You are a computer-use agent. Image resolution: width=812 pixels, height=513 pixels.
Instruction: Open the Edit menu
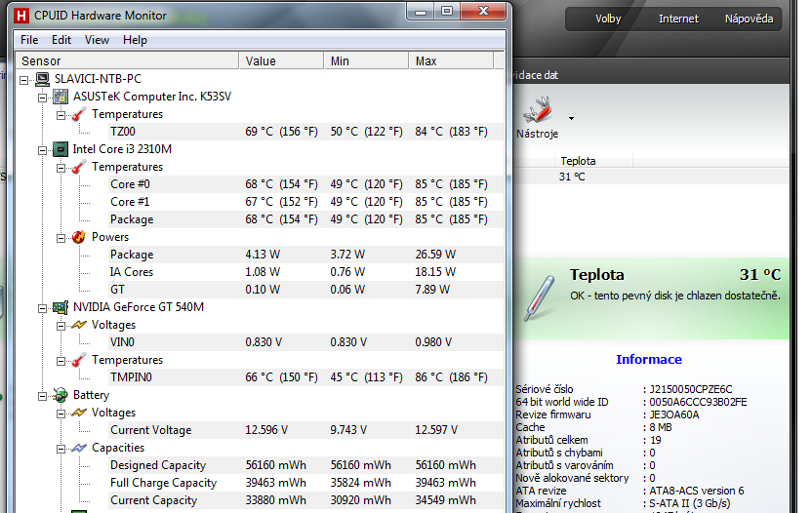(61, 40)
